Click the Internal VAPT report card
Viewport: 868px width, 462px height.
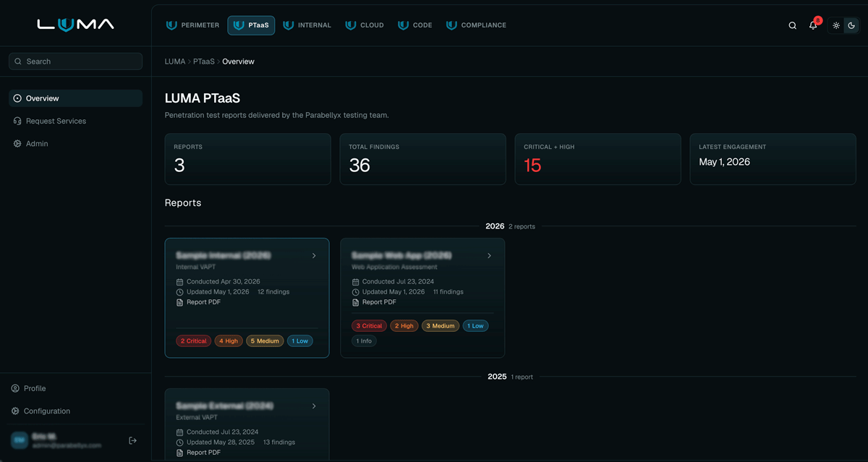coord(247,298)
